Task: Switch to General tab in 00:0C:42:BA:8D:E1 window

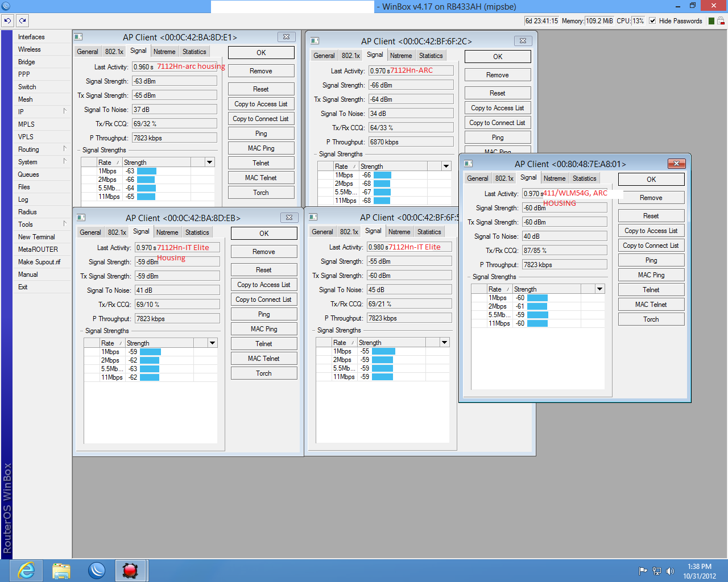Action: coord(88,52)
